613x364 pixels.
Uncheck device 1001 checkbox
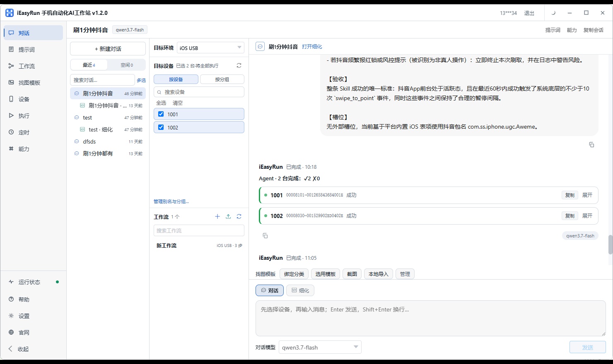(161, 114)
